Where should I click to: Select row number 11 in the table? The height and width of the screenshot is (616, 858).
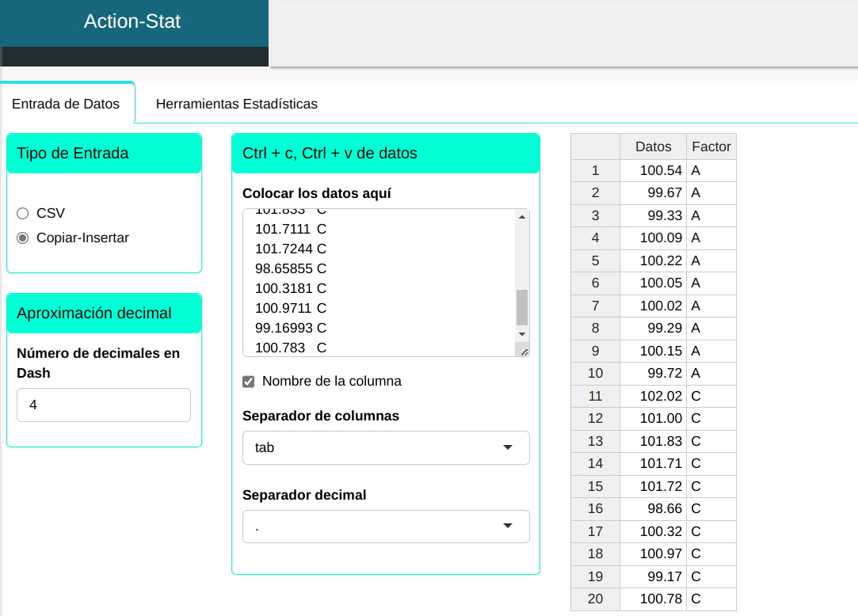[x=595, y=396]
